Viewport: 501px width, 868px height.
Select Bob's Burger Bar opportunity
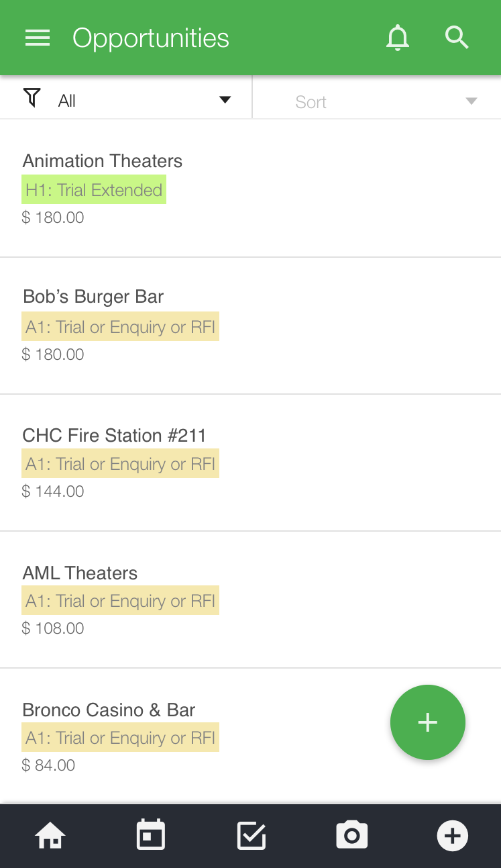point(93,297)
